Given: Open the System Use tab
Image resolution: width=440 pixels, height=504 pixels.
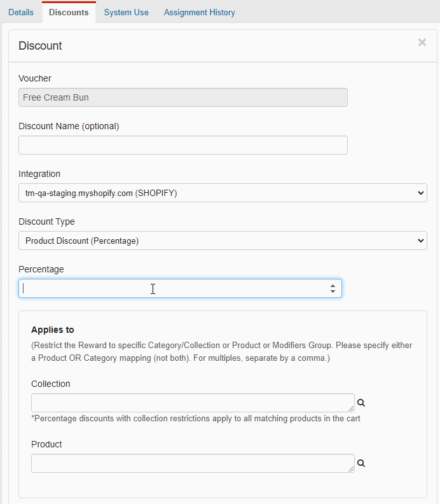Looking at the screenshot, I should point(127,13).
